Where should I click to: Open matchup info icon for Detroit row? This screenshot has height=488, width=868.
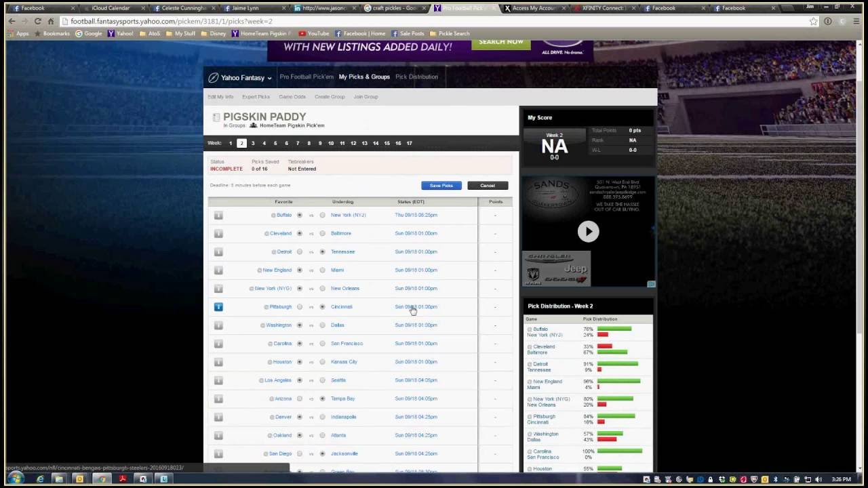(x=218, y=251)
